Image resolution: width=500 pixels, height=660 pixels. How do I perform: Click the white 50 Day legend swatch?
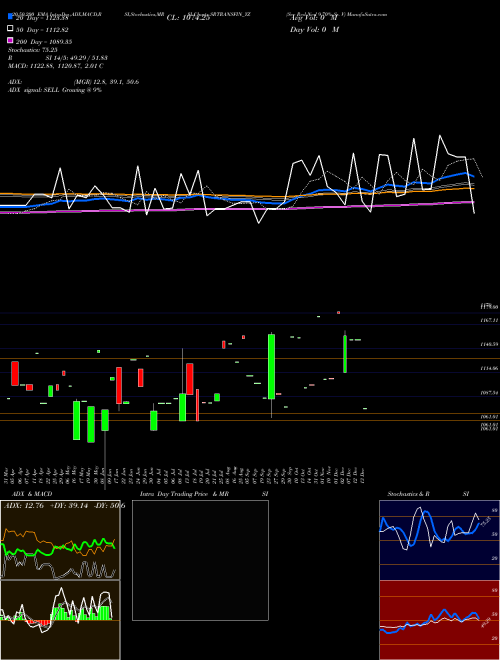tap(10, 28)
